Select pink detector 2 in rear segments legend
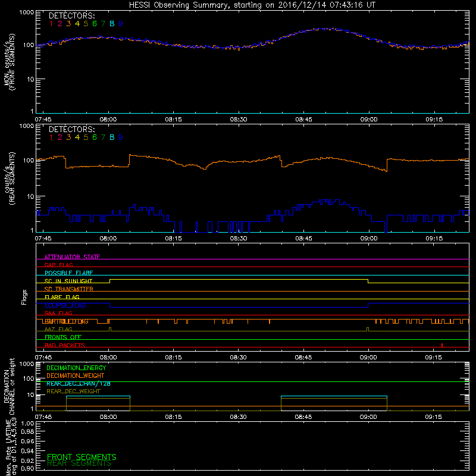Screen dimensions: 476x476 pos(60,137)
